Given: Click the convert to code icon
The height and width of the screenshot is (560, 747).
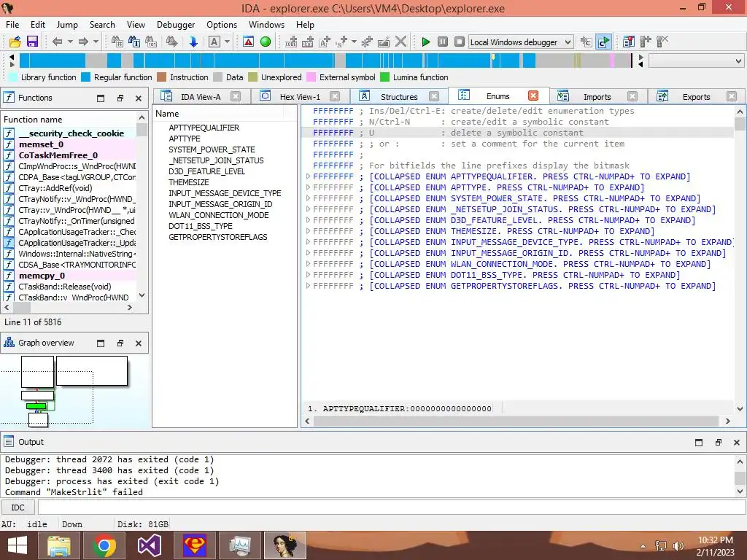Looking at the screenshot, I should coord(291,42).
